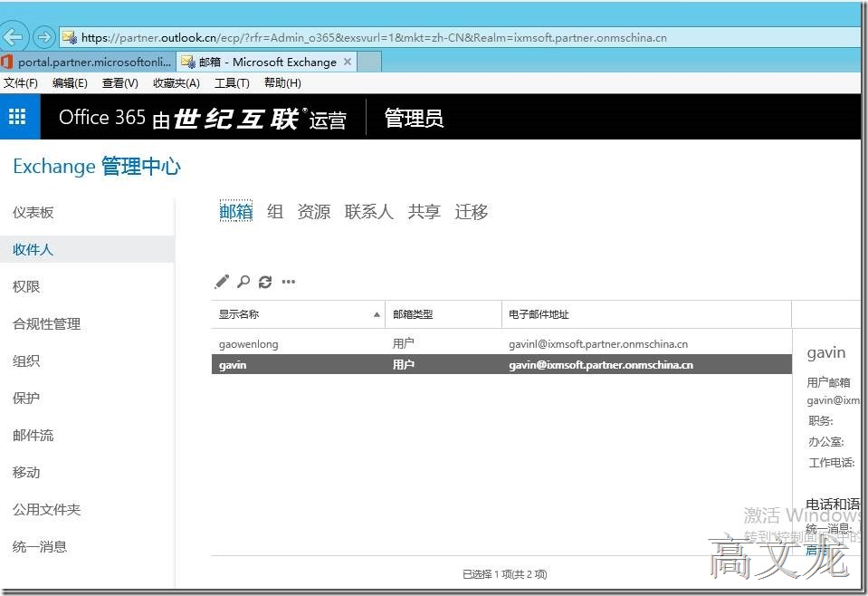Click gavin name in details pane

[826, 353]
